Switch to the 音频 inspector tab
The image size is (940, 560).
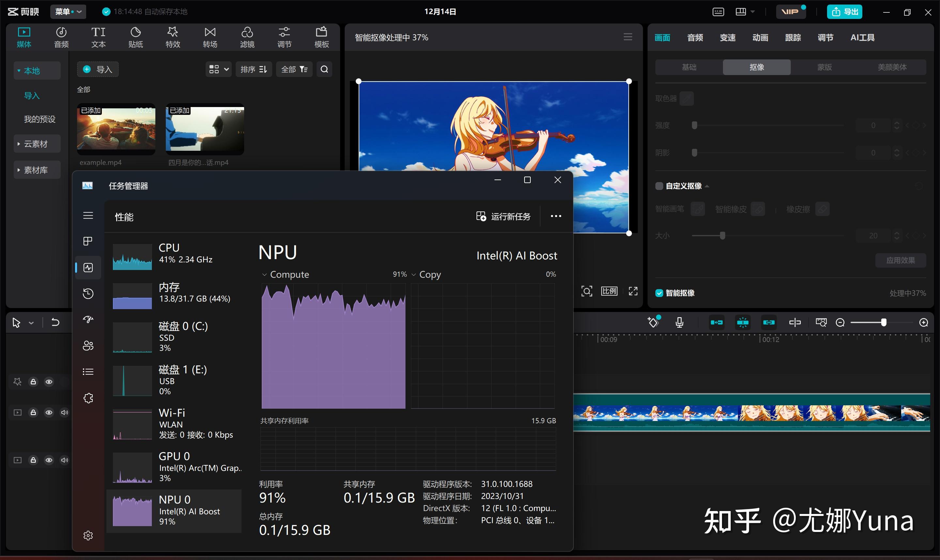pyautogui.click(x=695, y=38)
